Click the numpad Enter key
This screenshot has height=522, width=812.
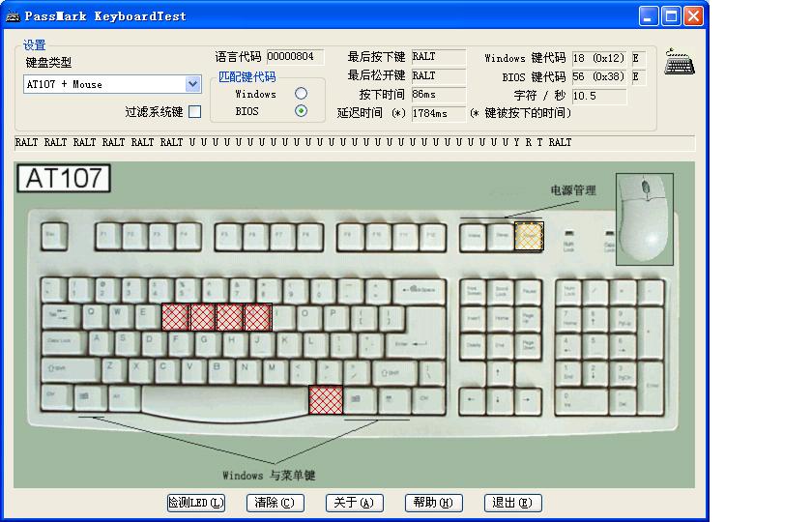(x=652, y=389)
